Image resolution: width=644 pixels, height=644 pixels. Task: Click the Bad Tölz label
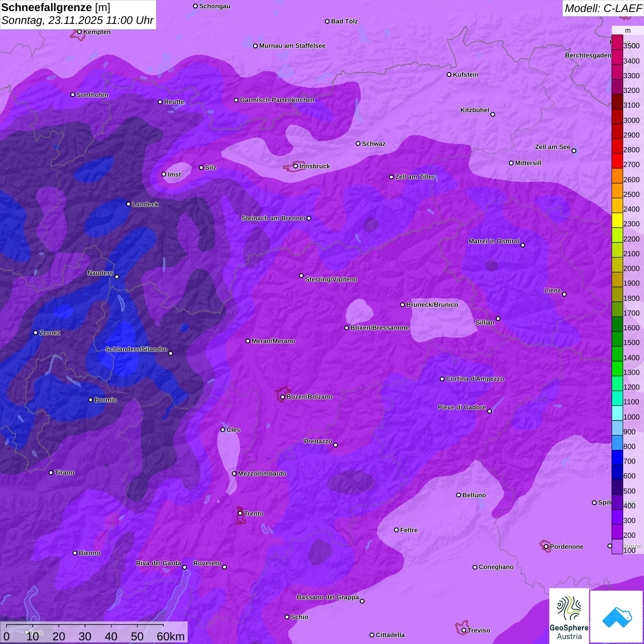(345, 21)
